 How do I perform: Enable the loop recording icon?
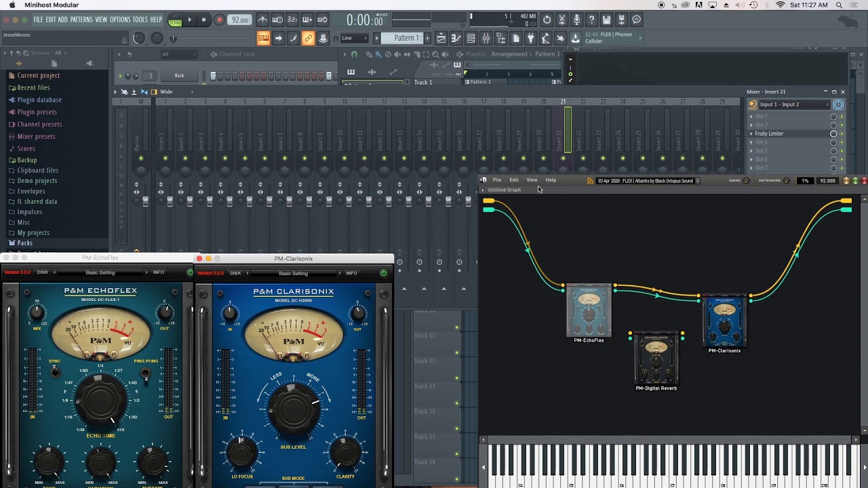point(322,20)
